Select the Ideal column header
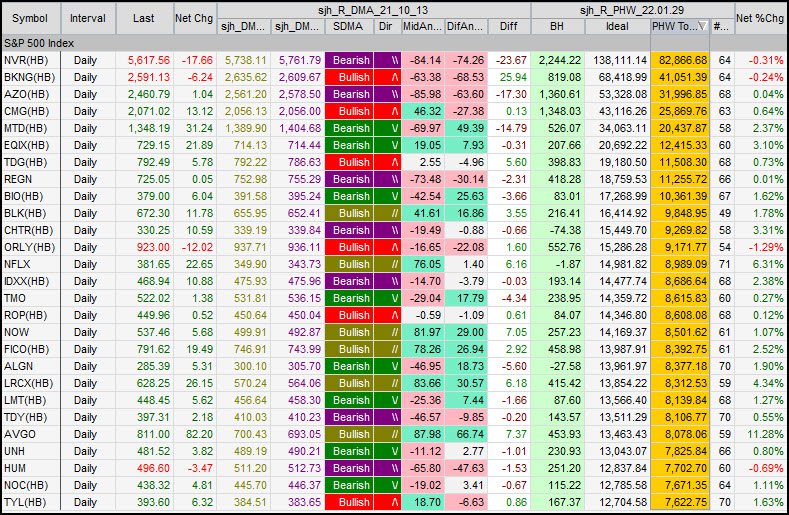Image resolution: width=789 pixels, height=515 pixels. (617, 26)
